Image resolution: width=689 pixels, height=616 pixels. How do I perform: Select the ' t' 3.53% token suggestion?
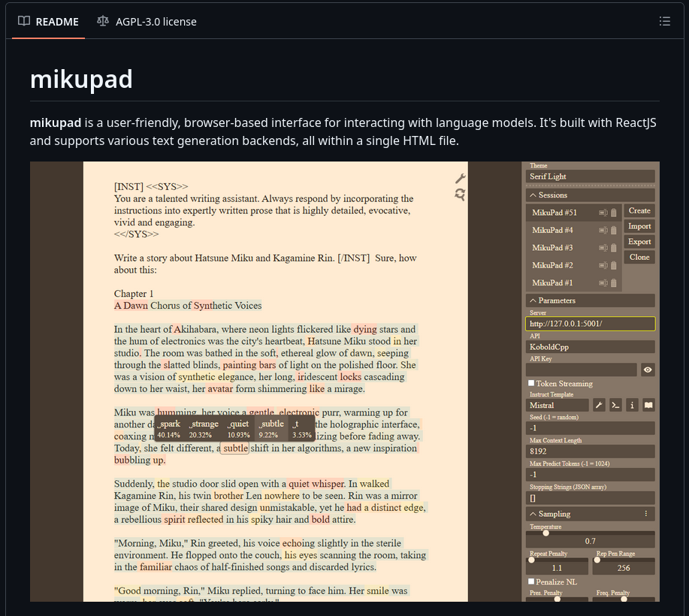pyautogui.click(x=301, y=429)
